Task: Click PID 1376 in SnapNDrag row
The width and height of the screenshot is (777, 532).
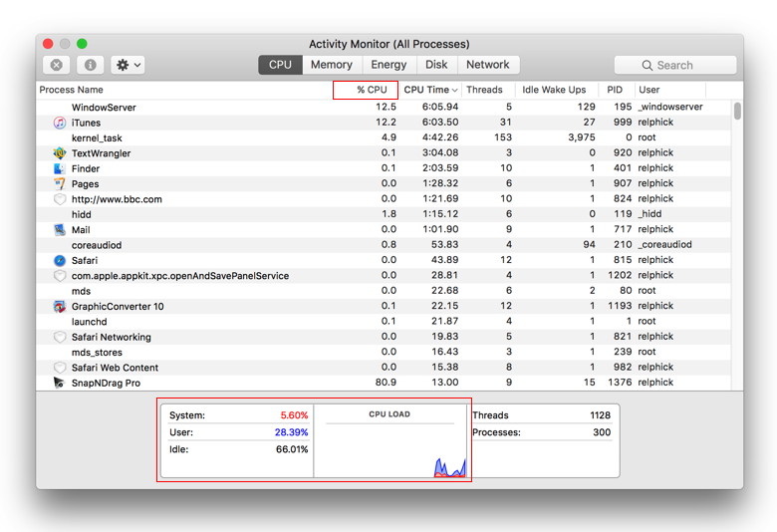Action: click(x=620, y=383)
